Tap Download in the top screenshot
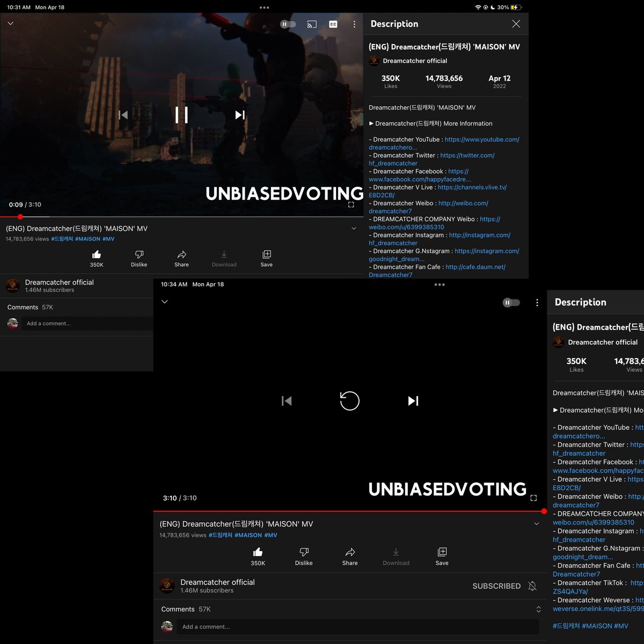 pos(224,258)
